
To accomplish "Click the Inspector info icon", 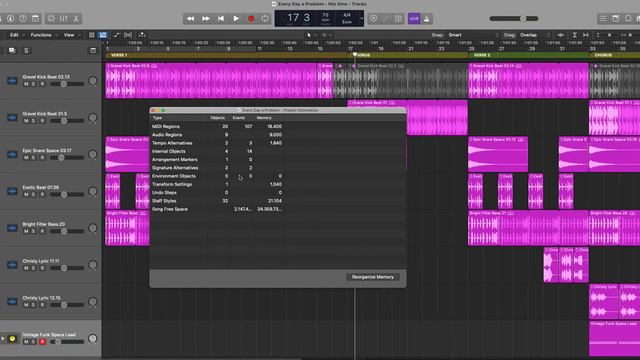I will (x=11, y=19).
